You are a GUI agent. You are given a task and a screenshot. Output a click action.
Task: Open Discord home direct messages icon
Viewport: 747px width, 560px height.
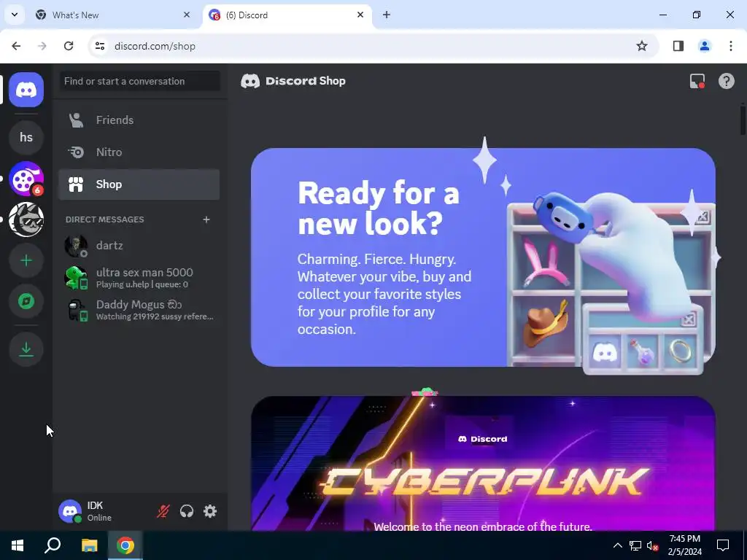click(x=26, y=90)
